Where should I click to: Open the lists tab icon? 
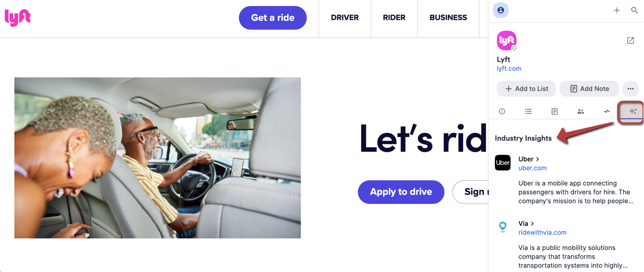tap(528, 111)
